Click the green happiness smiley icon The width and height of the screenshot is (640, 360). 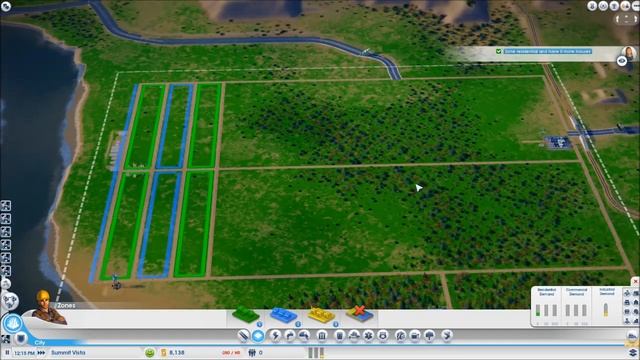click(150, 353)
